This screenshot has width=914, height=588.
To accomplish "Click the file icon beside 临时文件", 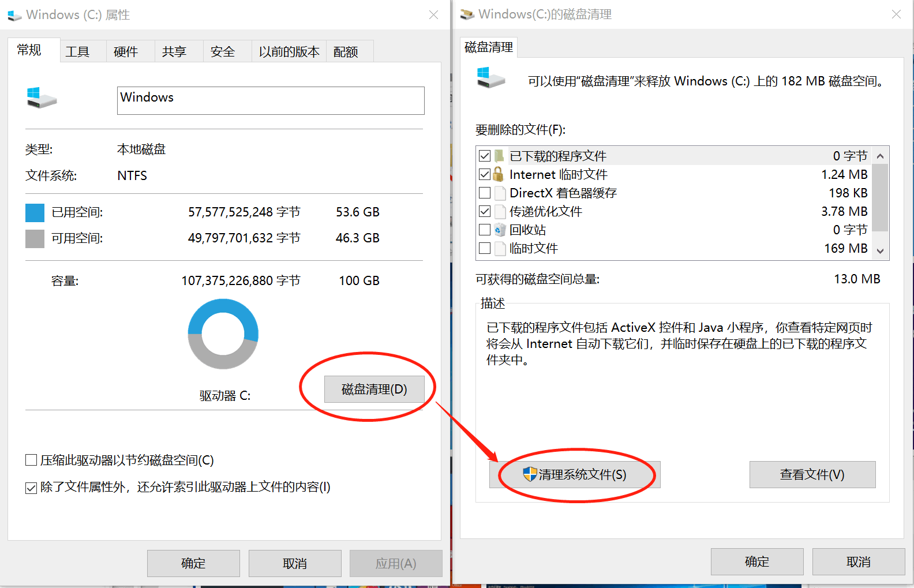I will (500, 248).
